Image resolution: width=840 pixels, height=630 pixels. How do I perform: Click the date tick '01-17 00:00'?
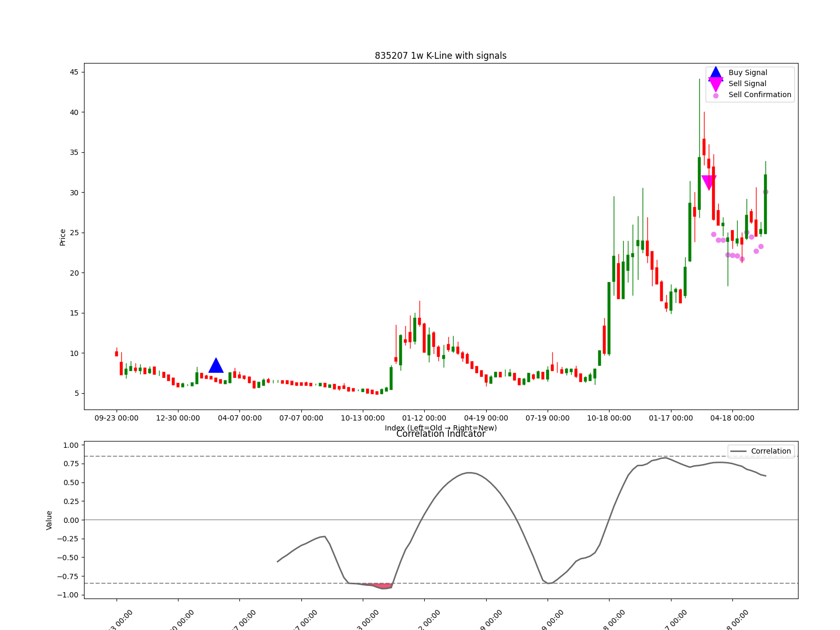tap(671, 418)
